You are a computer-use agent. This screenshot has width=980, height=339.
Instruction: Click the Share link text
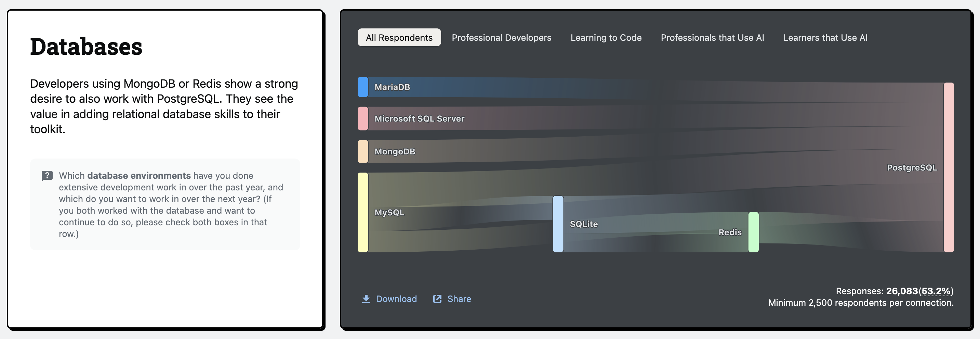coord(459,299)
